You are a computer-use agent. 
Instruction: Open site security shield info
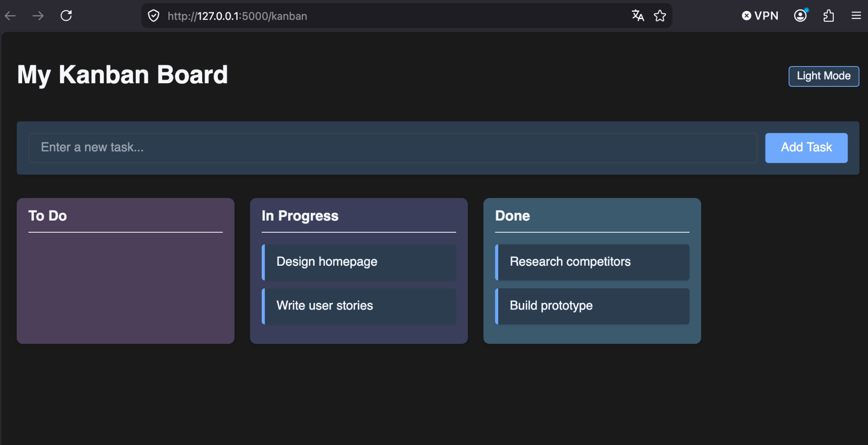point(154,16)
